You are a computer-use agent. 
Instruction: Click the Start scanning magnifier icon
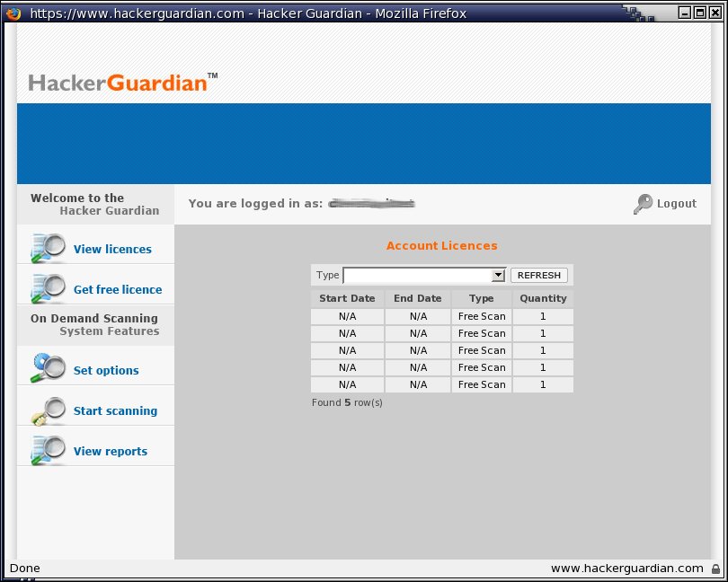(49, 410)
